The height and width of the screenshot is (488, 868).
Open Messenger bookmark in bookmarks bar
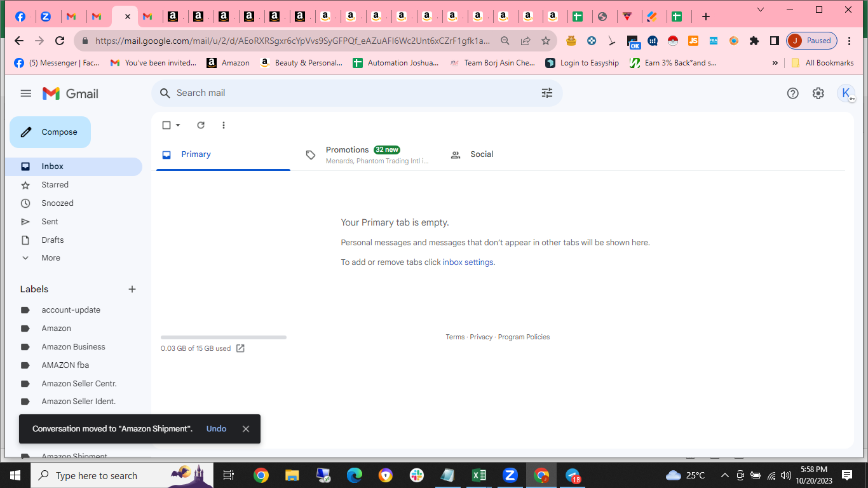point(57,63)
